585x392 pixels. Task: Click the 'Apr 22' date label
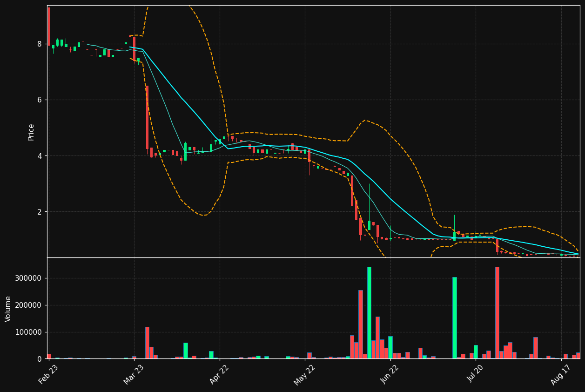pos(219,375)
